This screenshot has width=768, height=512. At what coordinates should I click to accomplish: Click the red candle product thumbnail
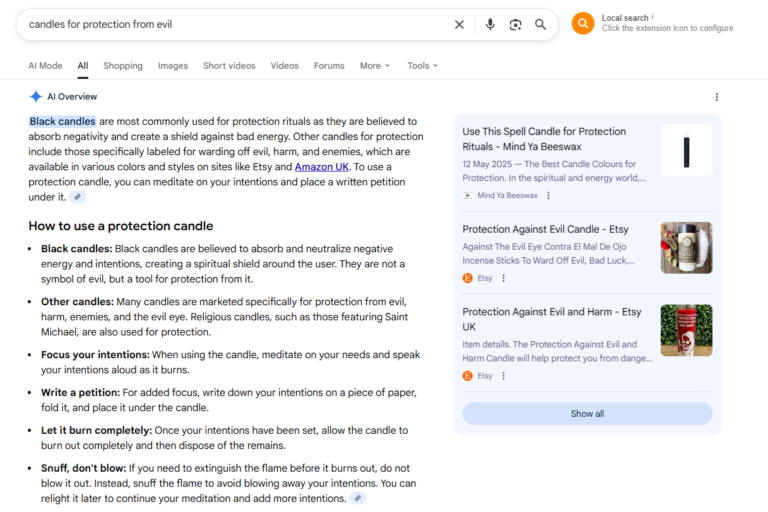tap(686, 330)
